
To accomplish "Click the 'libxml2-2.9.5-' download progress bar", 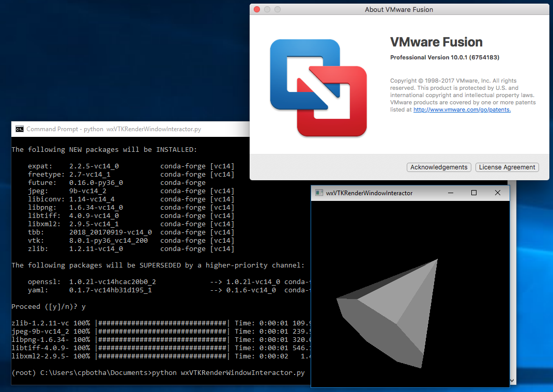I will pos(163,356).
